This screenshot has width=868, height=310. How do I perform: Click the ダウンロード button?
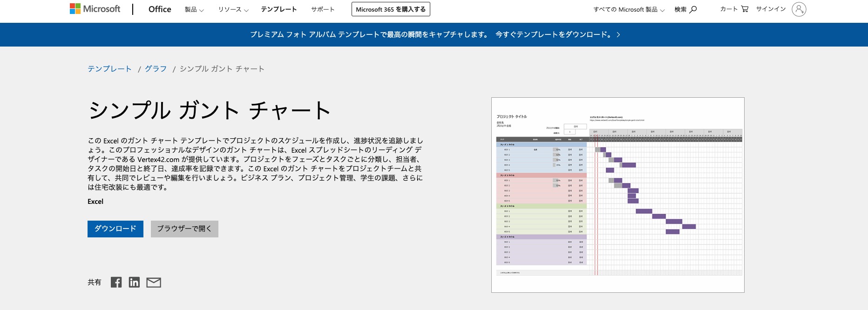115,229
